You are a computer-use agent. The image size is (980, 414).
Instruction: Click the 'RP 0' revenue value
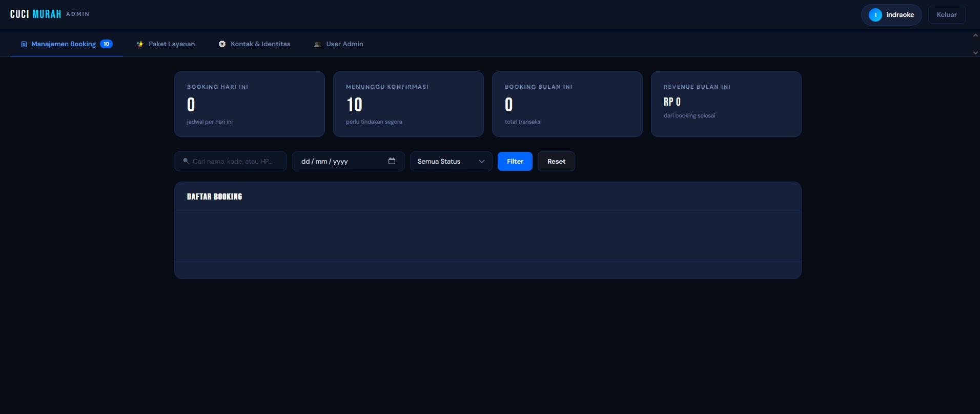pyautogui.click(x=672, y=102)
